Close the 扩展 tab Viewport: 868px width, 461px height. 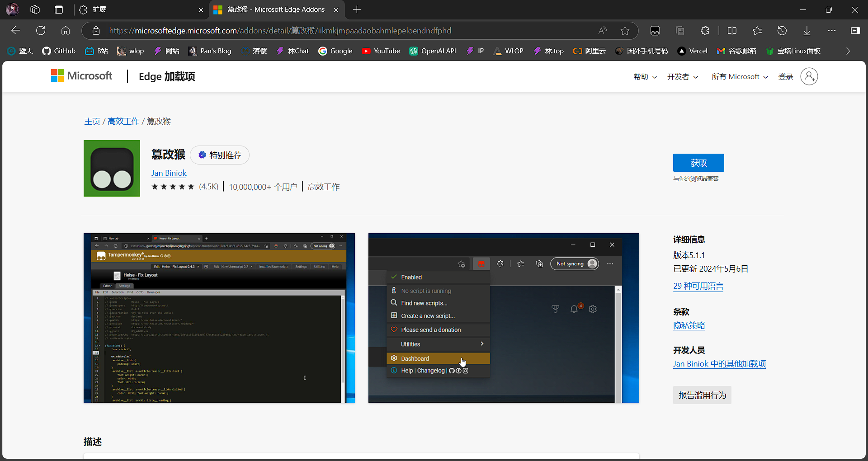(201, 9)
